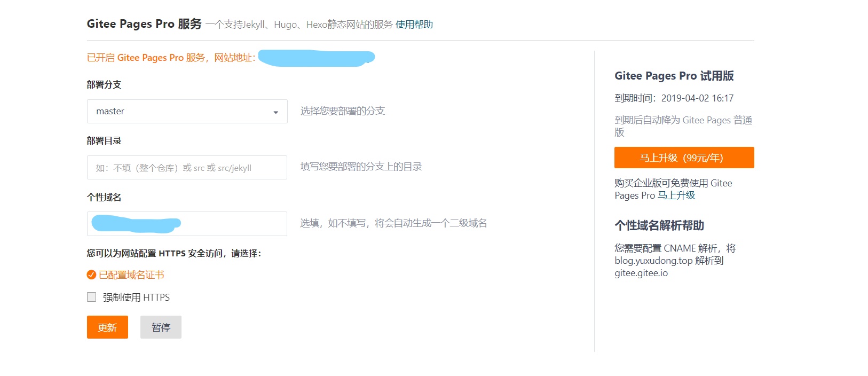Click the orange 更新 button
This screenshot has width=868, height=376.
107,327
